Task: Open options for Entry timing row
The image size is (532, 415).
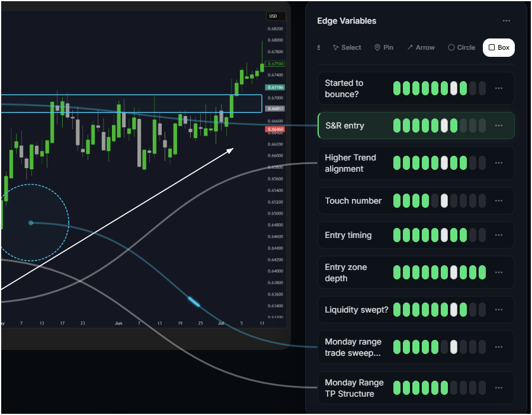Action: click(498, 235)
